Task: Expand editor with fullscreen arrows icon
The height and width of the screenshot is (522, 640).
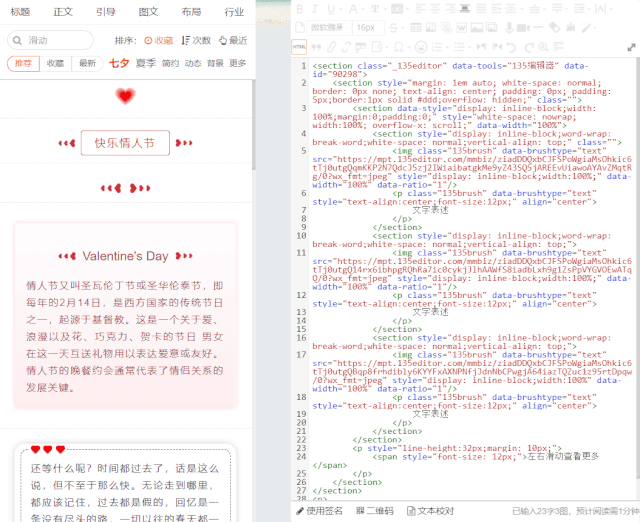Action: pyautogui.click(x=631, y=47)
